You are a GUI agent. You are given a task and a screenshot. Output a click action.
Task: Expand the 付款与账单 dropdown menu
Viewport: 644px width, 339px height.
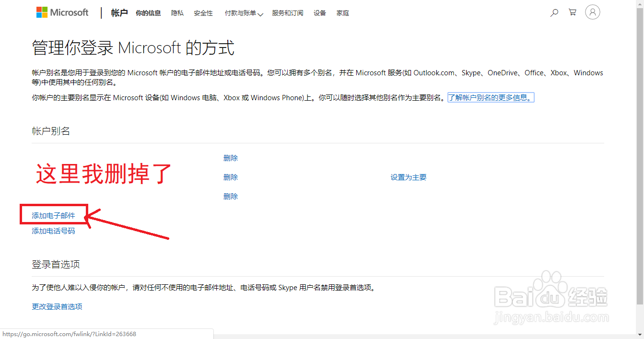[x=244, y=13]
